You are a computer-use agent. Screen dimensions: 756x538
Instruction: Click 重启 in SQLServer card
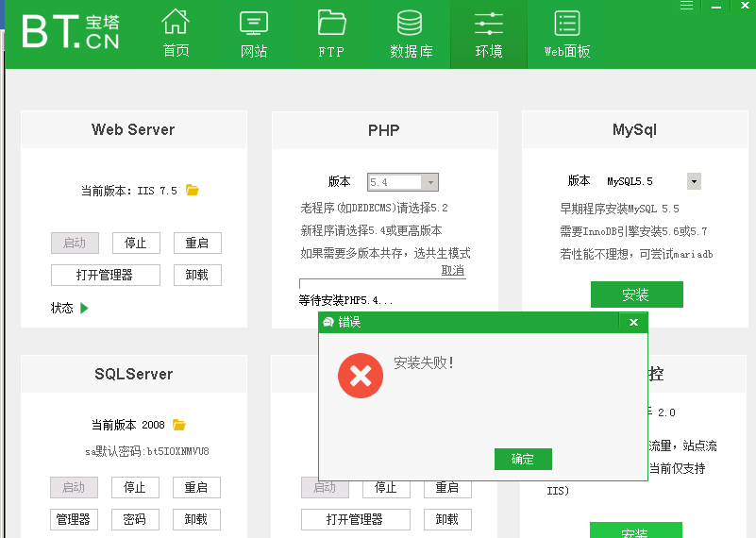196,487
